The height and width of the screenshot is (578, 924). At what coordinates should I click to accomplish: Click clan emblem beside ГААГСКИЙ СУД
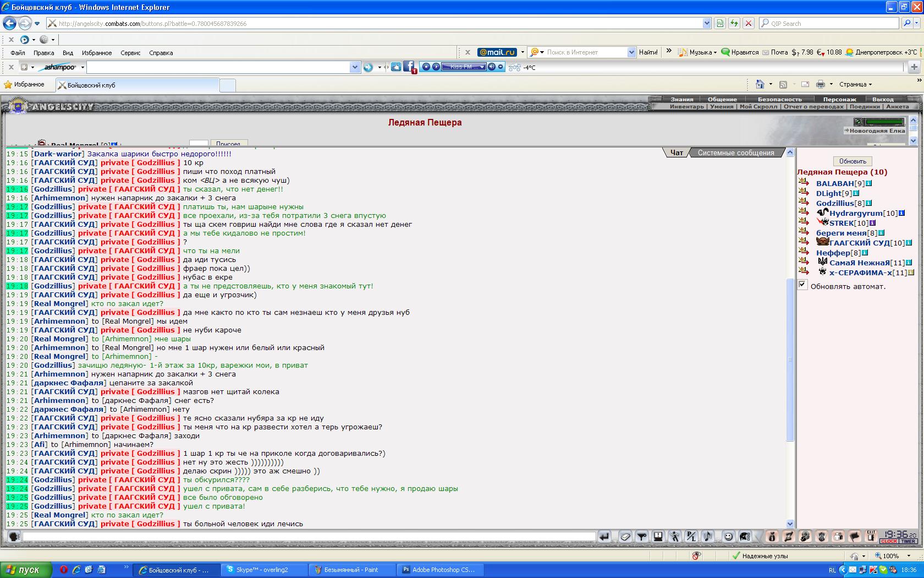click(x=822, y=242)
